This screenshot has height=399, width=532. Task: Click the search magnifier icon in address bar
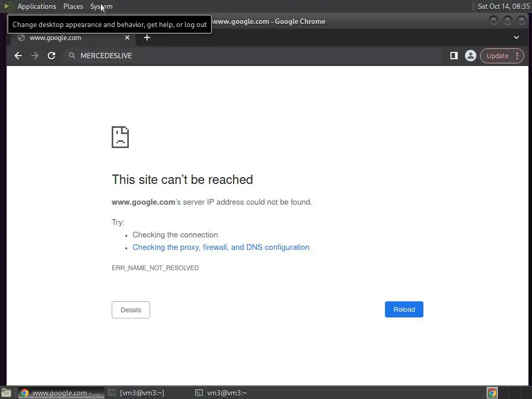(x=72, y=56)
